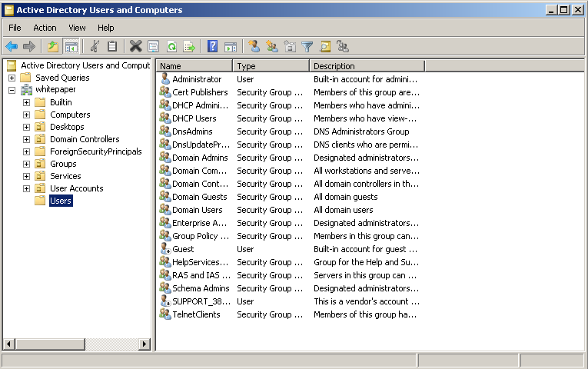Click the Refresh toolbar icon
This screenshot has height=369, width=588.
[171, 47]
